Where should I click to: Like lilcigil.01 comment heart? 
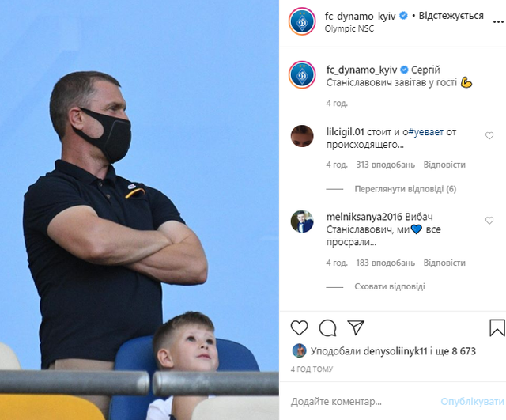pos(489,135)
